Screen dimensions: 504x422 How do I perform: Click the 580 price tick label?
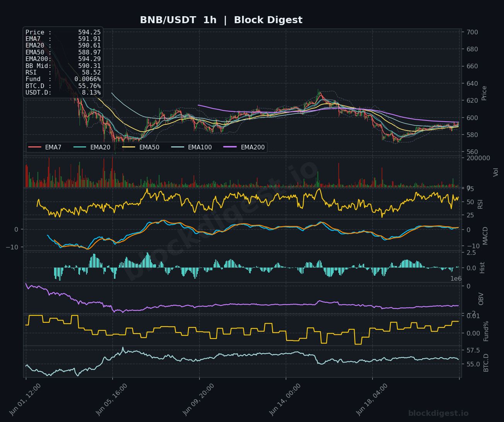coord(472,135)
